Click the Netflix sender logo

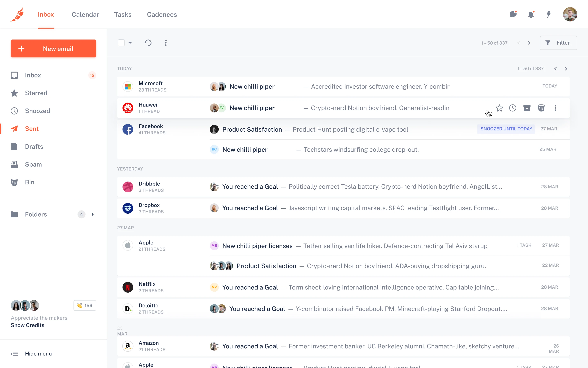[128, 287]
